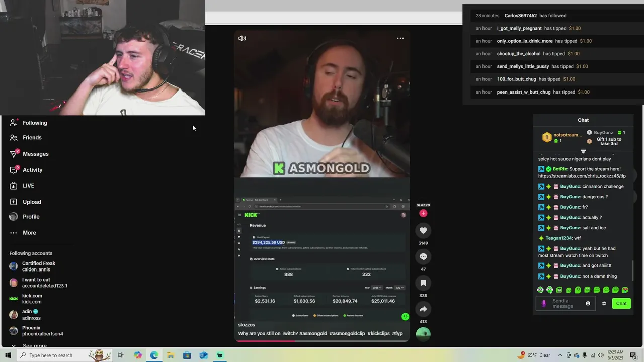This screenshot has width=644, height=362.
Task: Click the Chat send button
Action: (621, 303)
